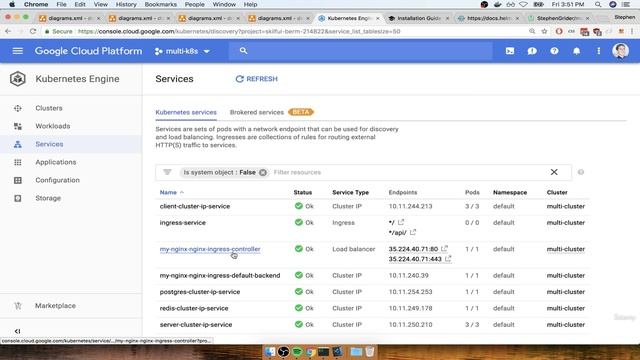This screenshot has width=640, height=360.
Task: Open the send feedback icon
Action: tap(532, 51)
